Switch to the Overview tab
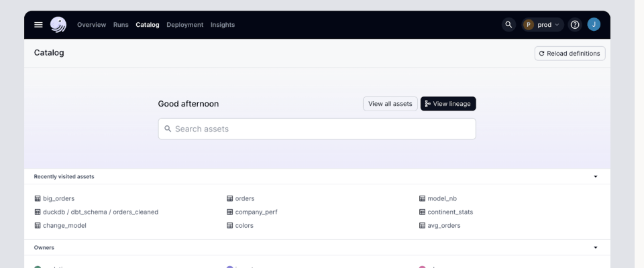 click(x=91, y=25)
